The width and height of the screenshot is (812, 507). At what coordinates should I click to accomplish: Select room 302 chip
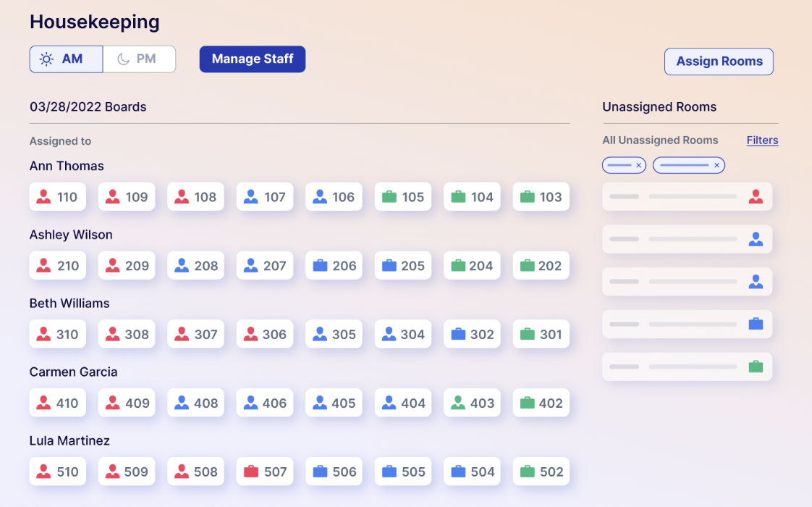coord(473,334)
